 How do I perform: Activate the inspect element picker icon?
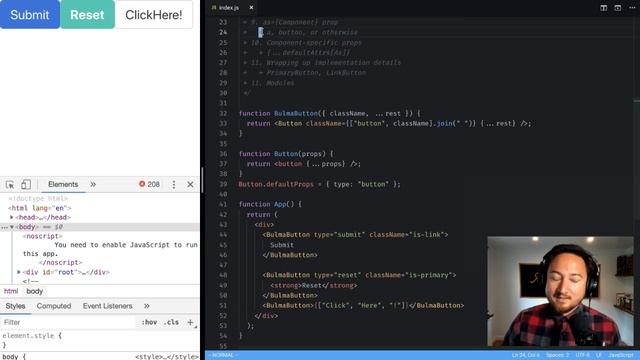pyautogui.click(x=10, y=184)
